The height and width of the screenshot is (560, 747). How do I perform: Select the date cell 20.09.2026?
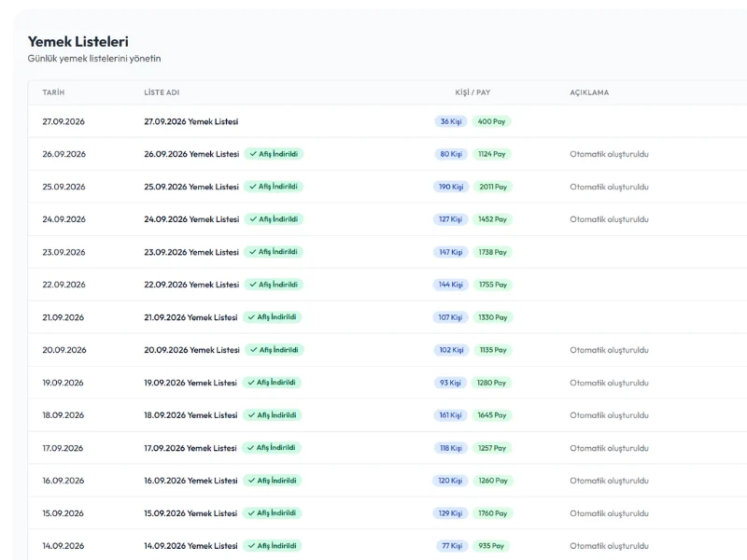click(64, 350)
